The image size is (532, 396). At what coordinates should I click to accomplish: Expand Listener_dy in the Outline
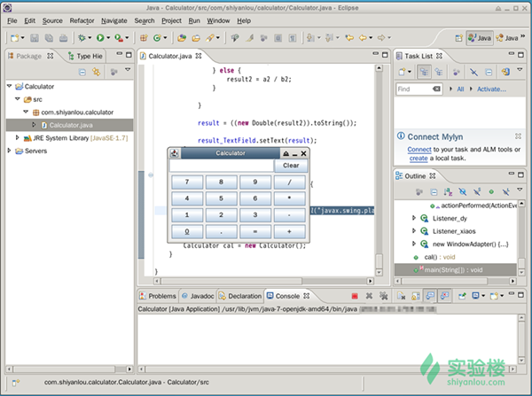coord(413,218)
